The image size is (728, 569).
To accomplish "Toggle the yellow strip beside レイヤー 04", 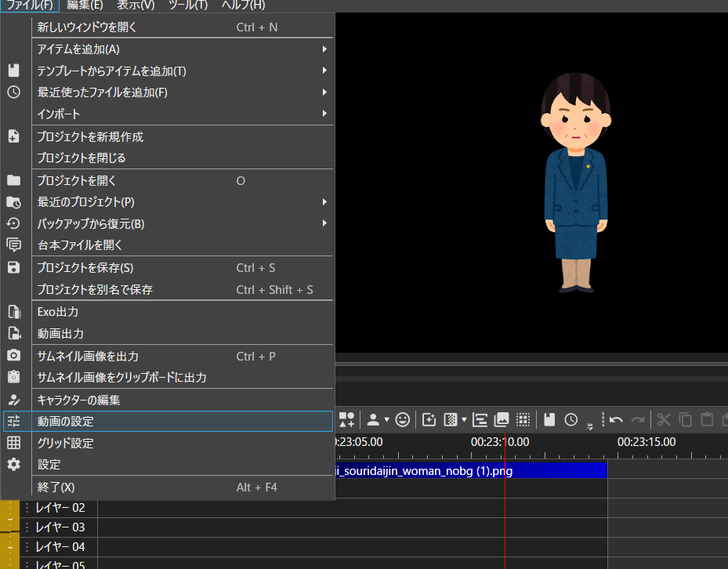I will click(9, 546).
